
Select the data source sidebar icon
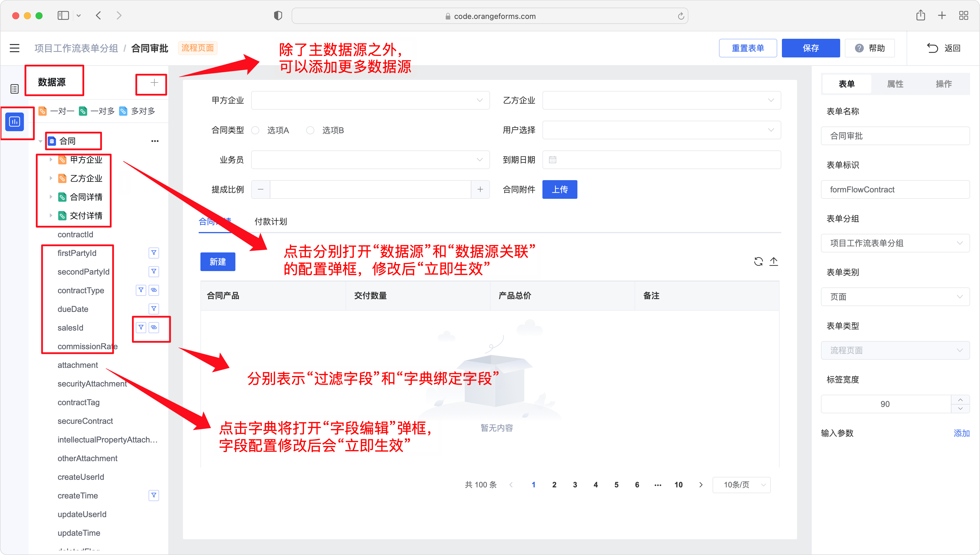[15, 122]
